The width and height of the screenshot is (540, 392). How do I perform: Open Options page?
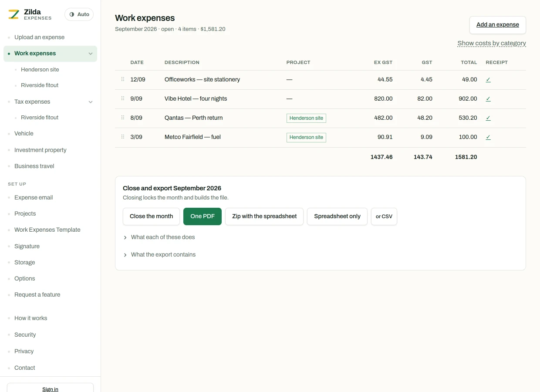click(25, 278)
